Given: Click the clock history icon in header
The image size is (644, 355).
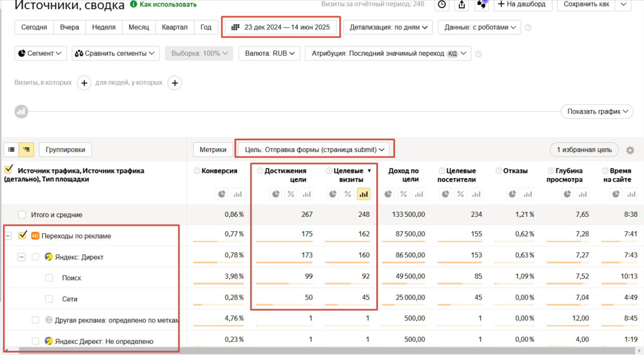Looking at the screenshot, I should (x=441, y=5).
